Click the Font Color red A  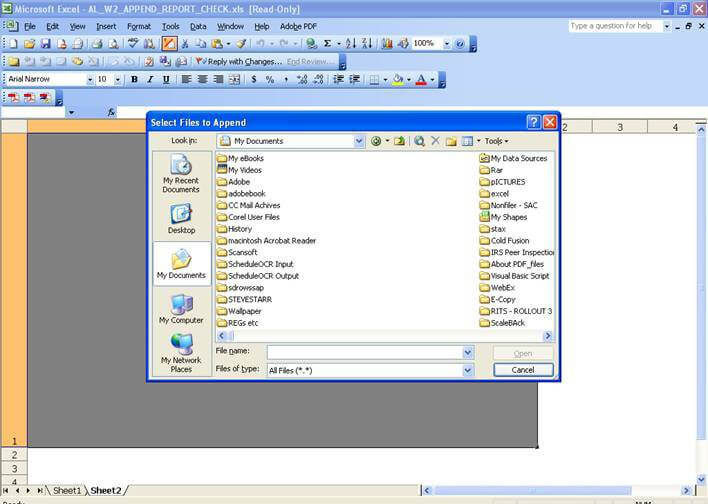point(421,79)
